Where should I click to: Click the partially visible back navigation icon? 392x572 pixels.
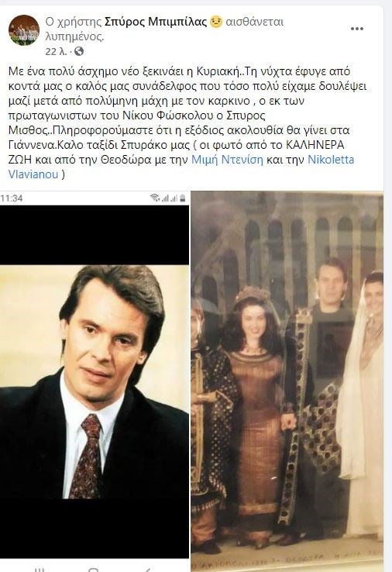150,570
